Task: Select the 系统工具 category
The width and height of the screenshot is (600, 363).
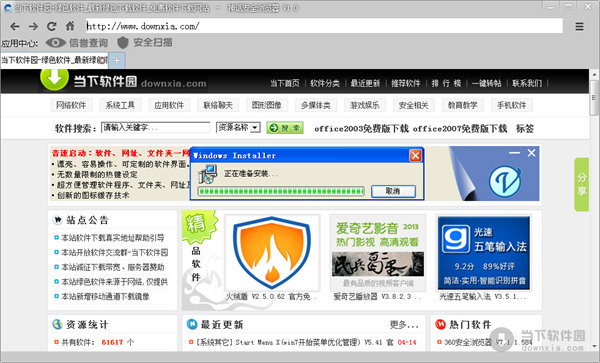Action: 120,105
